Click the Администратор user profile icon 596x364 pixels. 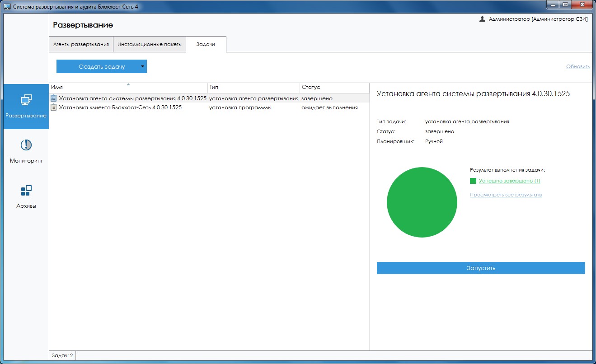point(482,19)
